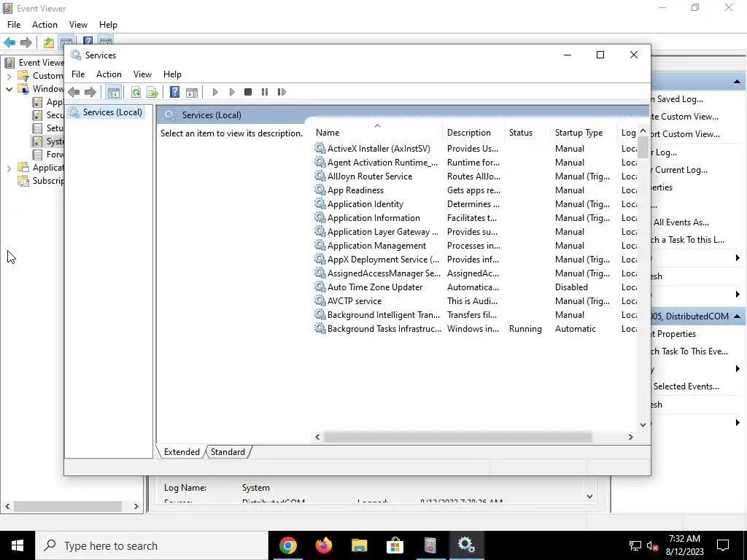Click the Back arrow in Event Viewer toolbar
The image size is (747, 560).
(9, 43)
